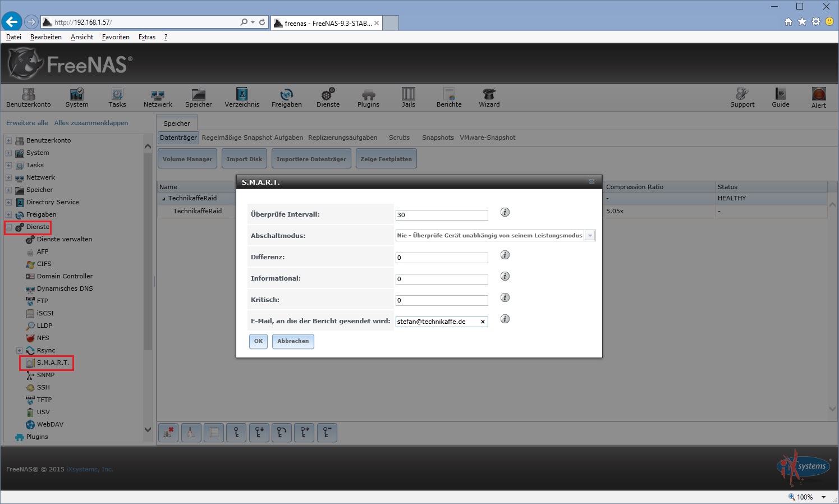Show info for Differenz field

click(x=505, y=255)
